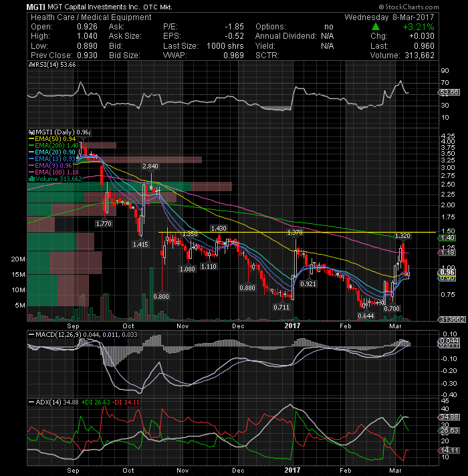
Task: Select the Low price 0.890
Action: (87, 46)
